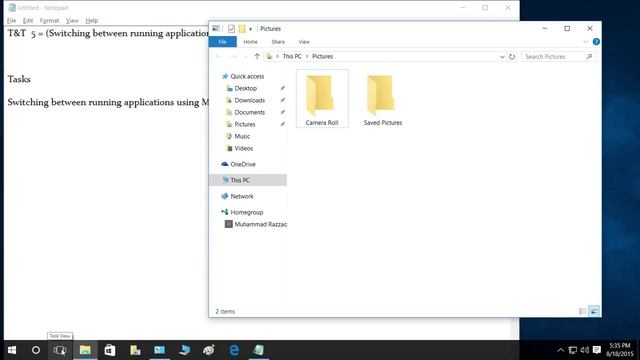The width and height of the screenshot is (640, 360).
Task: Select This PC in the navigation pane
Action: pyautogui.click(x=248, y=180)
